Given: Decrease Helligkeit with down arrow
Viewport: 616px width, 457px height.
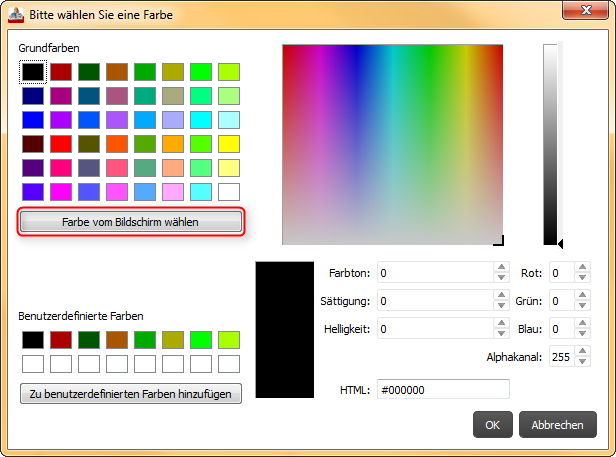Looking at the screenshot, I should click(x=501, y=333).
